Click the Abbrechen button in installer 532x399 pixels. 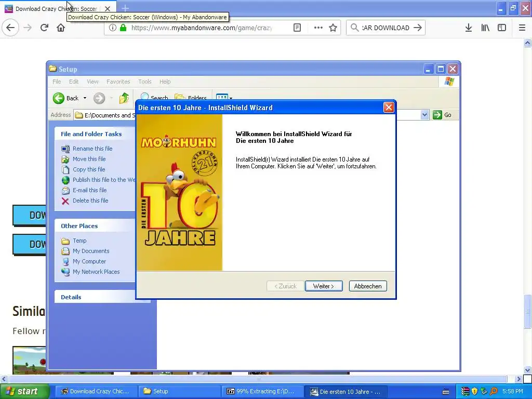pos(368,286)
